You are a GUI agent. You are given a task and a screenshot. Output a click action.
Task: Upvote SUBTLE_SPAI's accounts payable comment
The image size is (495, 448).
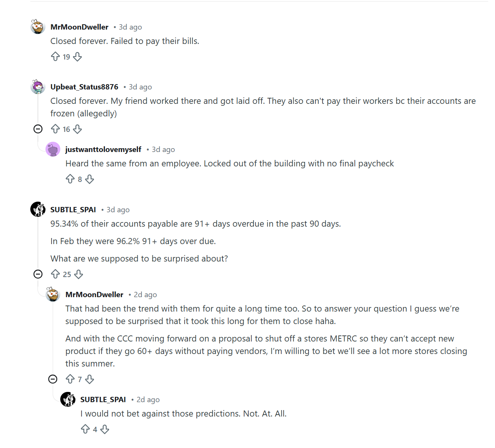[x=55, y=274]
